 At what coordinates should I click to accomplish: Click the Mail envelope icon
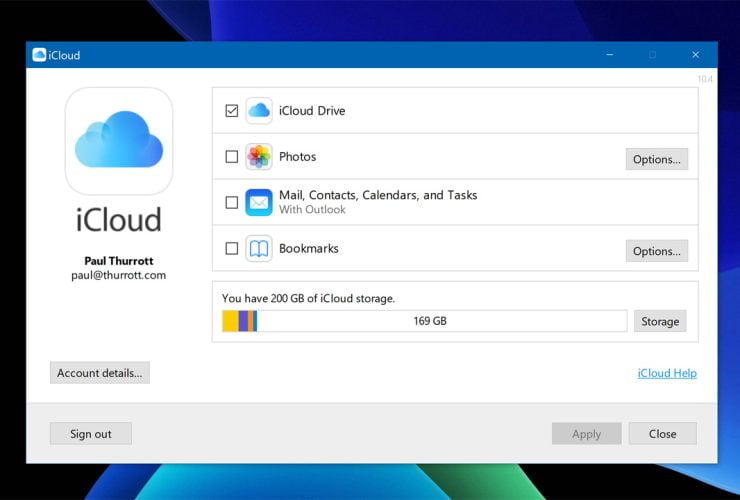pos(259,202)
